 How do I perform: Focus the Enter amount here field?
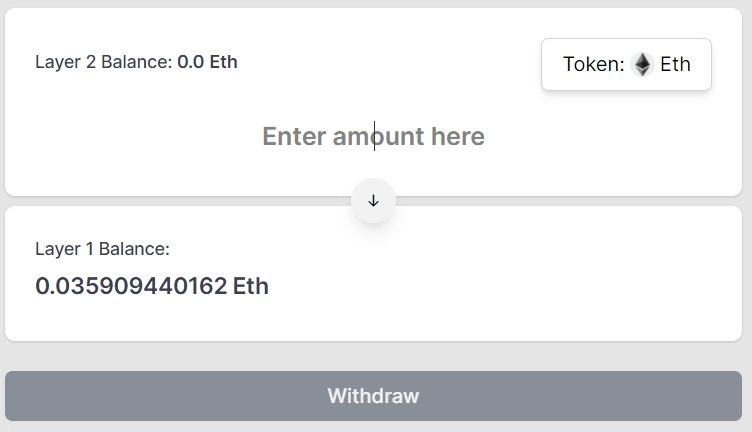pos(373,136)
